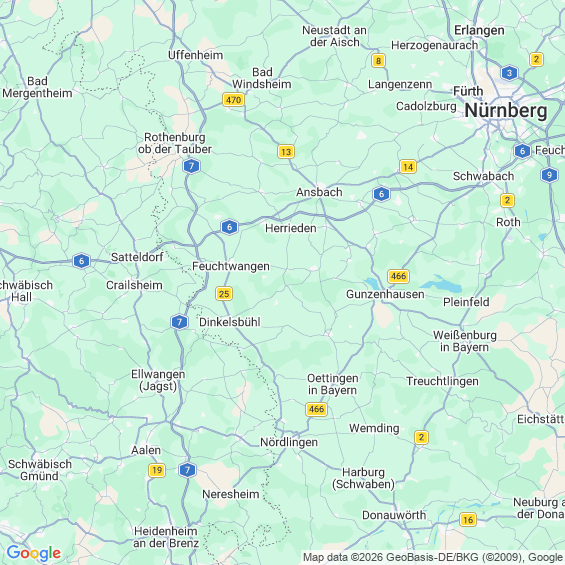Click the A7 highway shield near Rothenburg
565x565 pixels.
191,166
